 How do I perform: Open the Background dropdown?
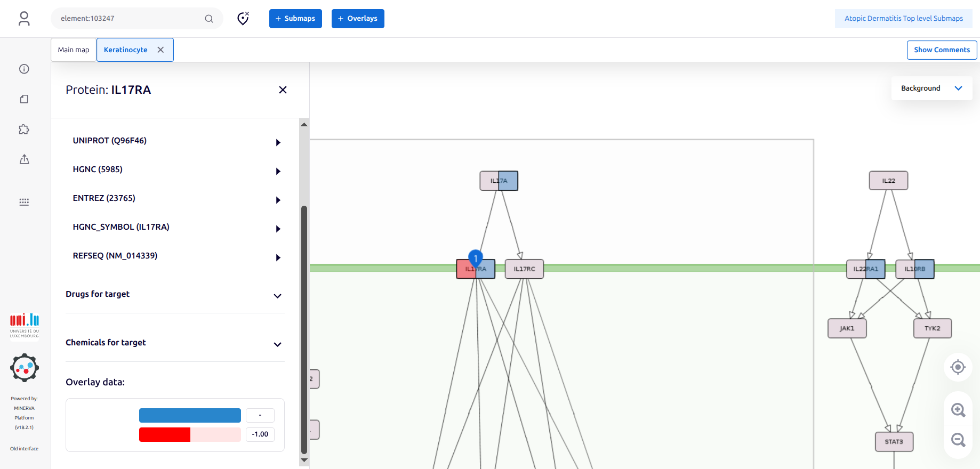tap(931, 88)
